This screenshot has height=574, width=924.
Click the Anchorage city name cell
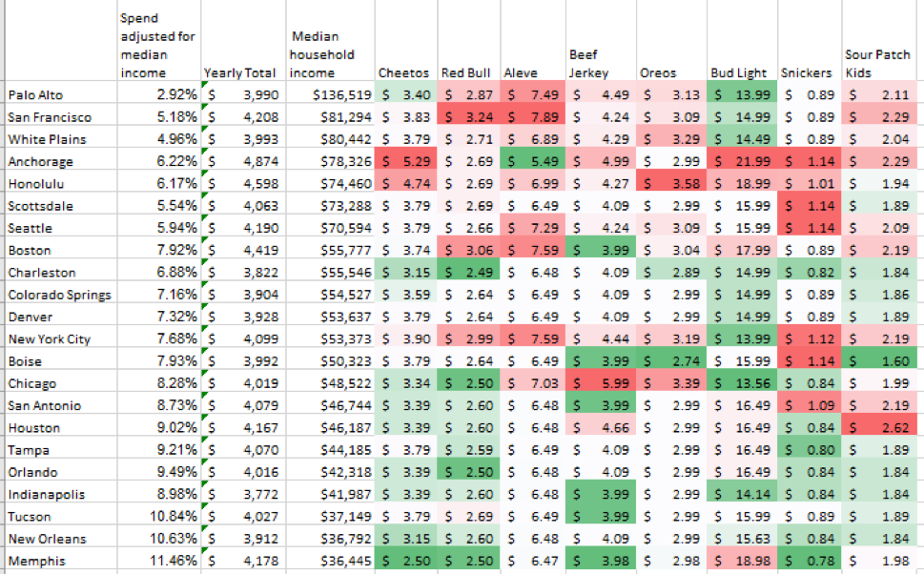[61, 161]
